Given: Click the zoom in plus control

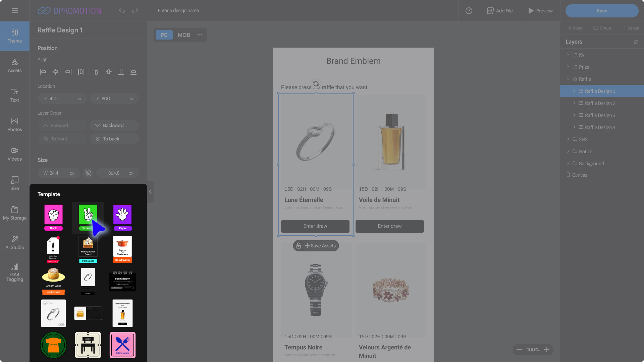Looking at the screenshot, I should coord(547,350).
